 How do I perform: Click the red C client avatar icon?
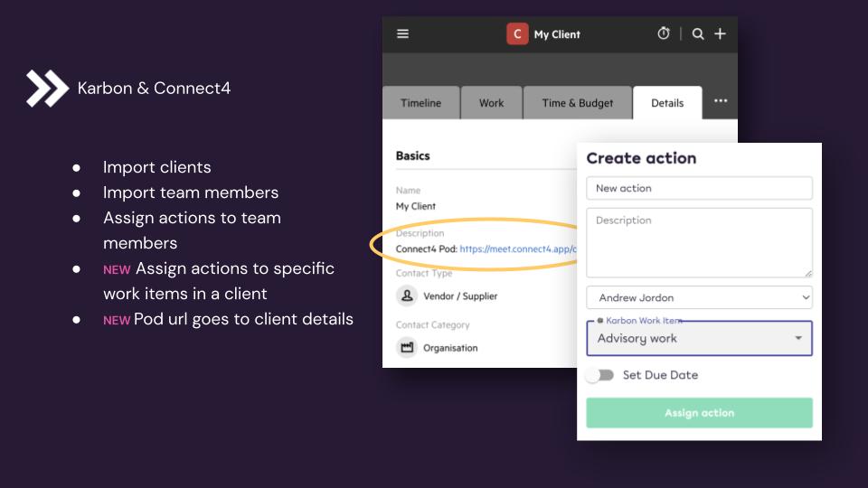coord(517,33)
